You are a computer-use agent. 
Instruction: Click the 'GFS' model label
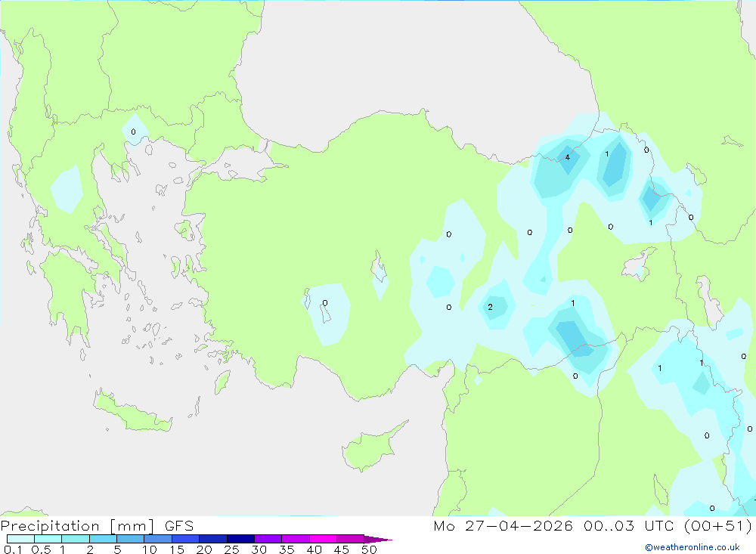coord(179,526)
